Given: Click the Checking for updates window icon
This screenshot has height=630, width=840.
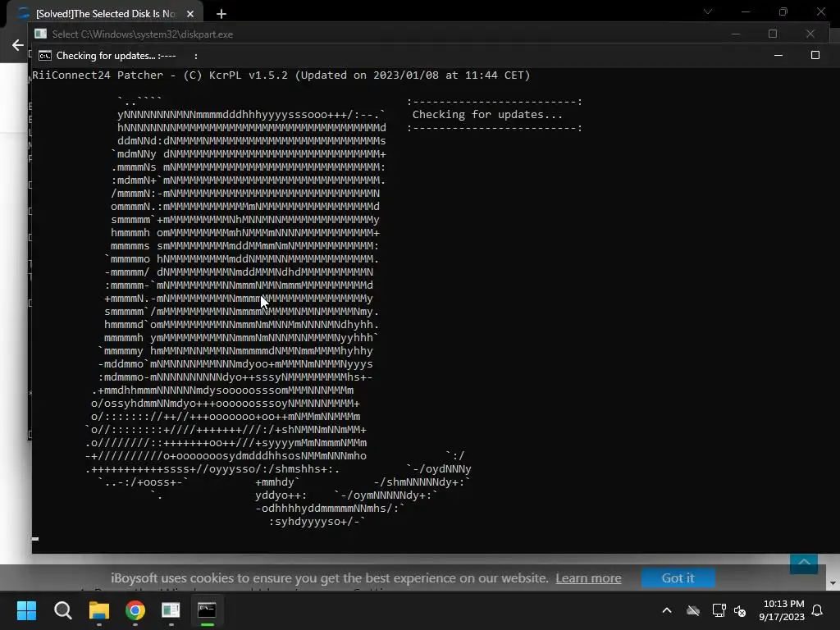Looking at the screenshot, I should point(45,56).
